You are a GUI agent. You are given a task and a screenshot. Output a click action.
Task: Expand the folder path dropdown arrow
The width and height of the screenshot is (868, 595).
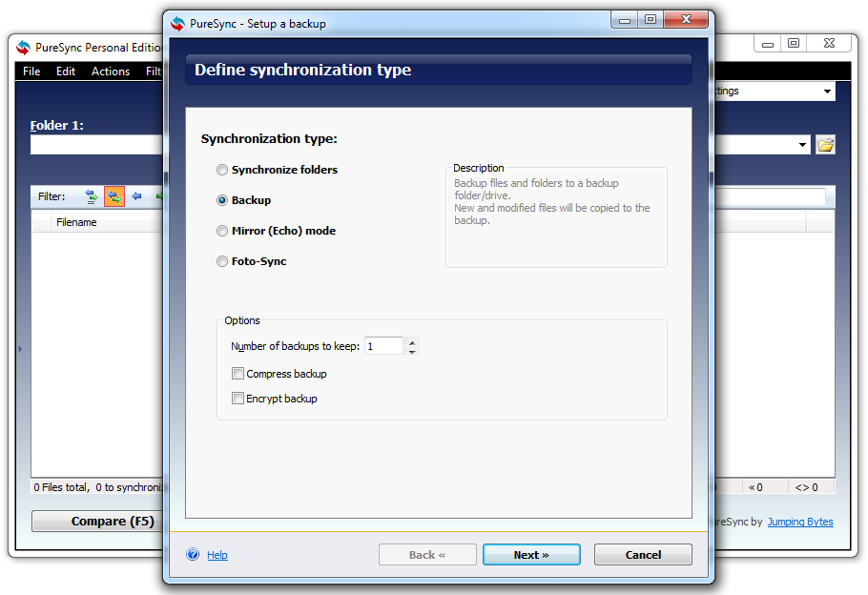(x=803, y=145)
